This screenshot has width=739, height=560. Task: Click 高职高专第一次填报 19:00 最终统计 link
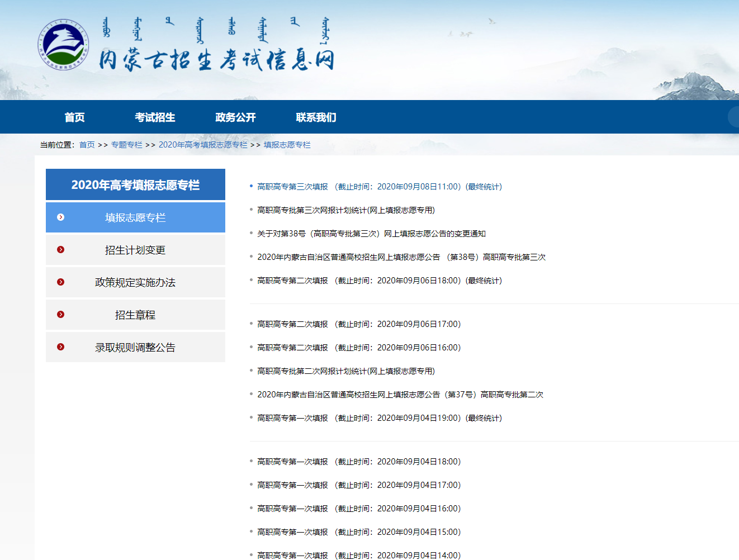coord(380,417)
